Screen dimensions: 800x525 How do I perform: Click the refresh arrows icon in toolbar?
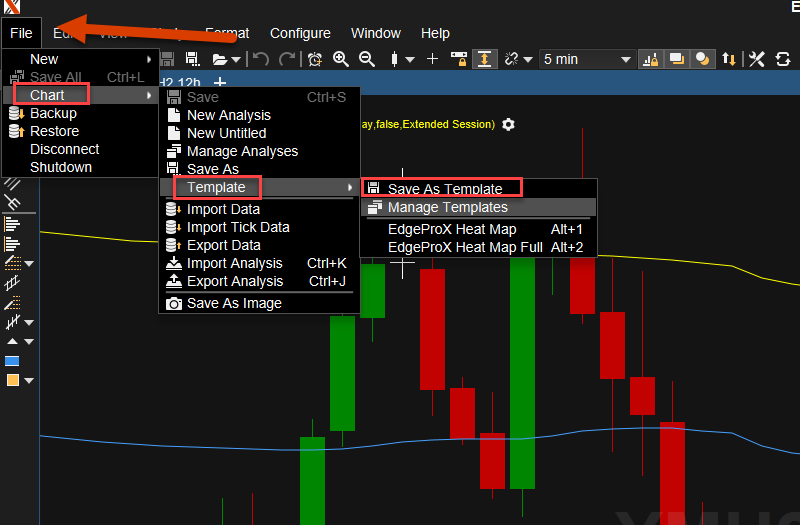tap(780, 59)
